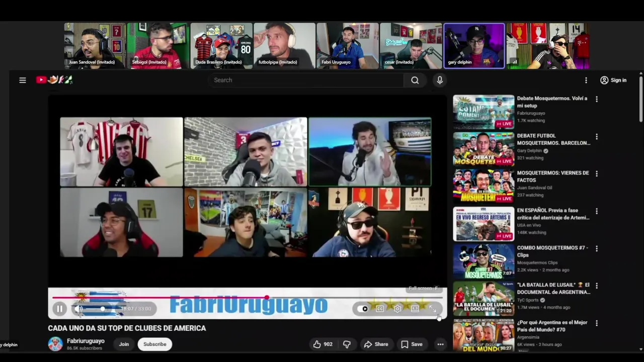The height and width of the screenshot is (362, 644).
Task: Save video to playlist
Action: pyautogui.click(x=412, y=344)
